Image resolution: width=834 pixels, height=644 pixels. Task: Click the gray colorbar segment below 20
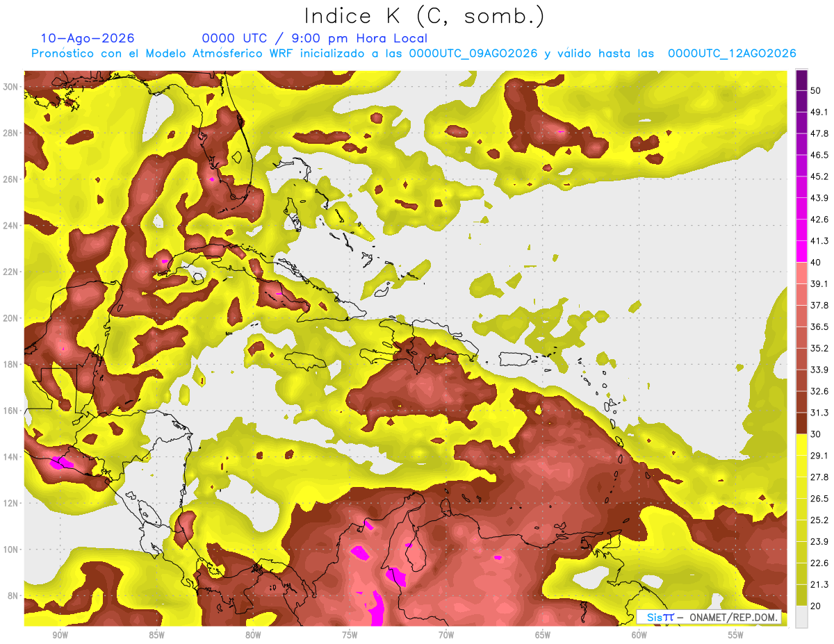pos(801,617)
